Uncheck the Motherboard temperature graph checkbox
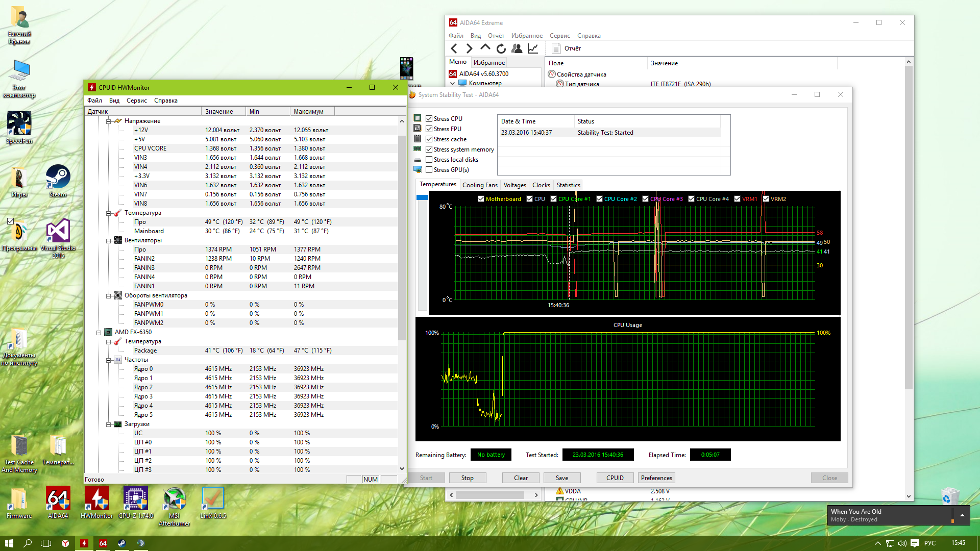980x551 pixels. 481,199
